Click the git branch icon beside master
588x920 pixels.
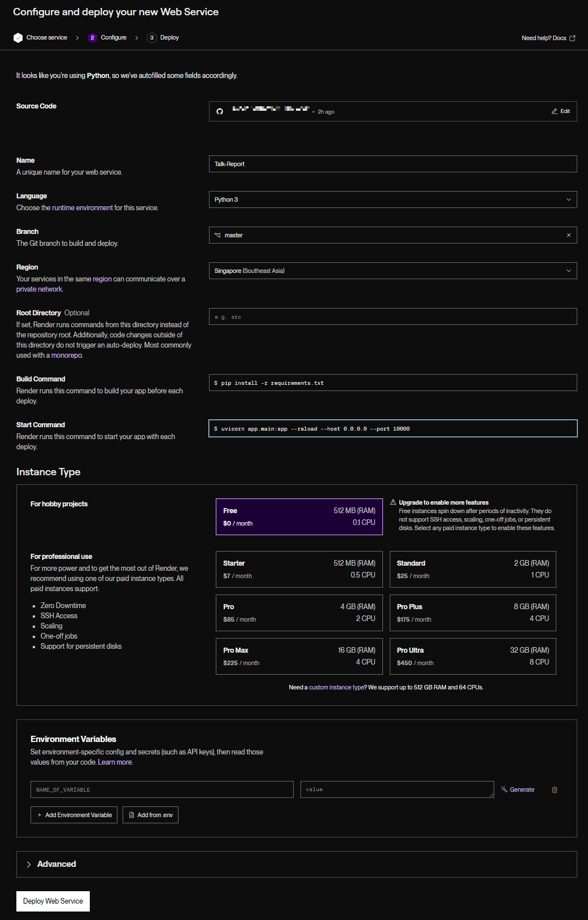[x=217, y=235]
